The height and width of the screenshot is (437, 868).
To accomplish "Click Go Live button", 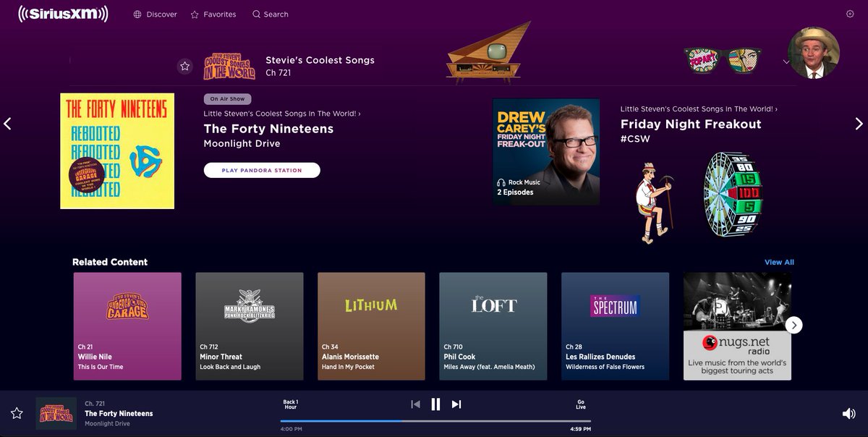I will 581,404.
